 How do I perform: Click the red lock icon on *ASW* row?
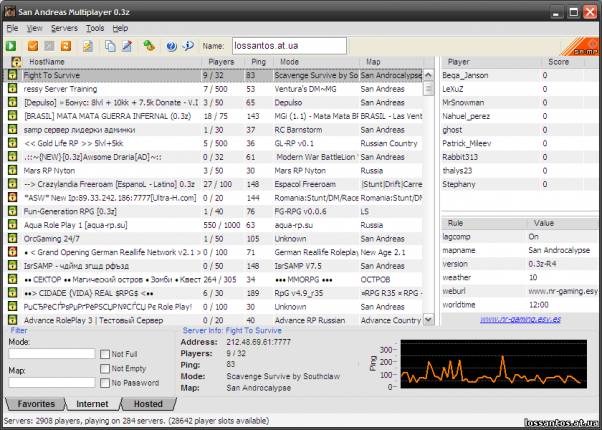(x=13, y=198)
